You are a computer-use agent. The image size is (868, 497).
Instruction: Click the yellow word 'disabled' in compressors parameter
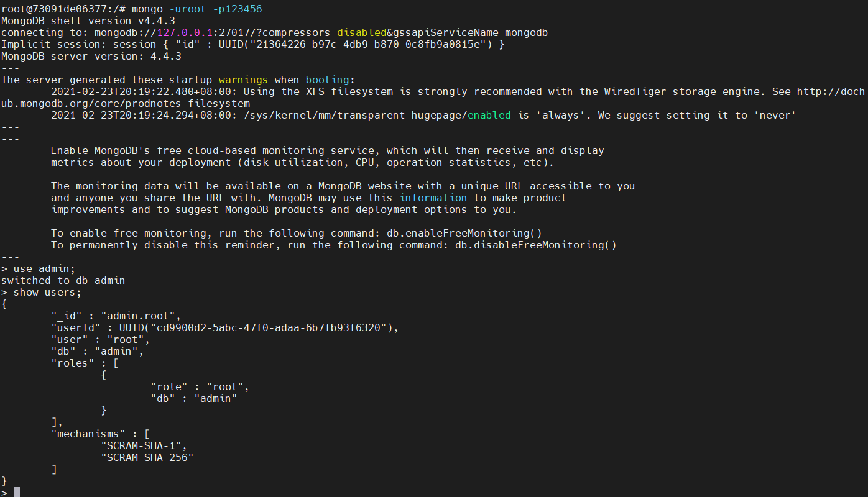pos(361,32)
